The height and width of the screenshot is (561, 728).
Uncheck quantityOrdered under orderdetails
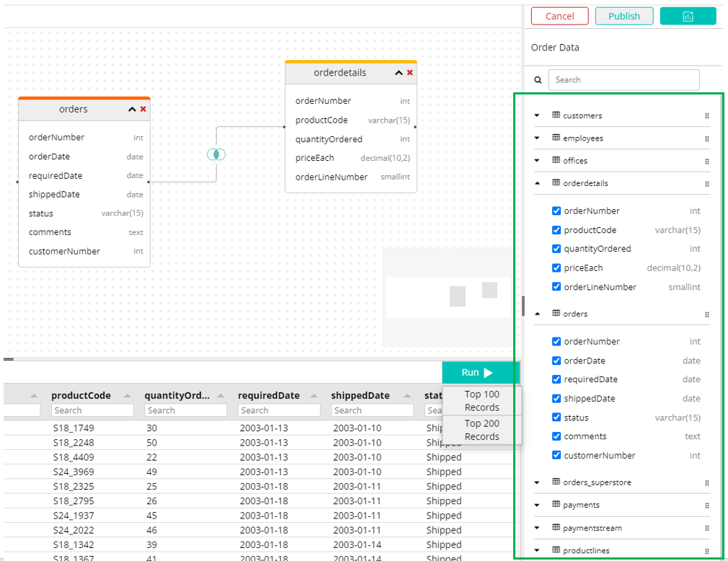pyautogui.click(x=557, y=249)
